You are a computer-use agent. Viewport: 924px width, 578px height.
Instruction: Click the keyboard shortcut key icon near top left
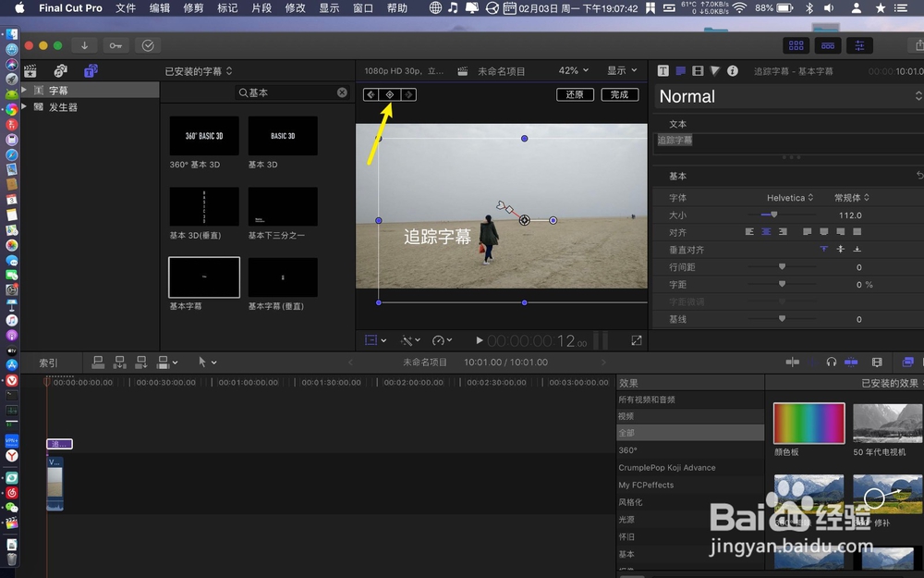(115, 44)
